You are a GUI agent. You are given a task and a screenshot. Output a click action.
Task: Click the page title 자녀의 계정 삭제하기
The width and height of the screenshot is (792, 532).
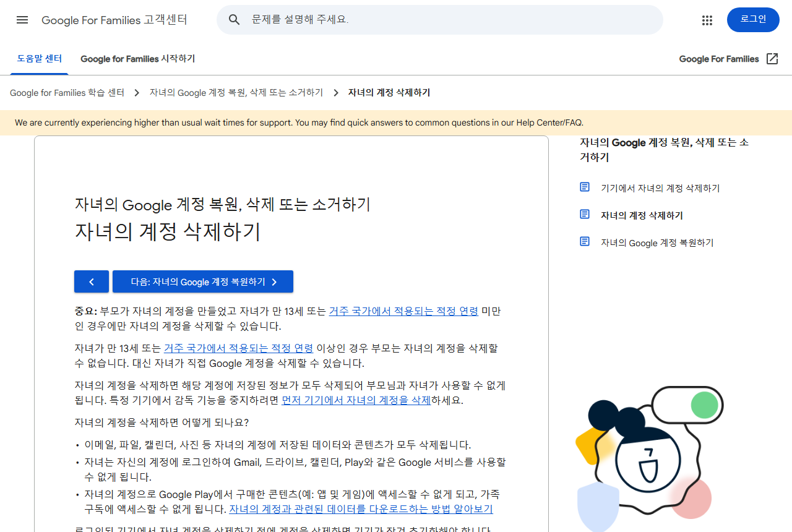168,231
